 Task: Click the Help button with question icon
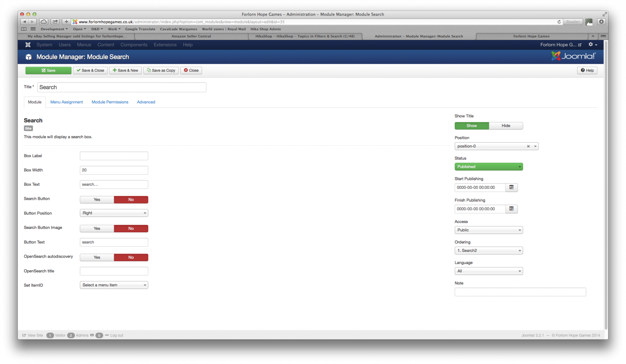[x=587, y=70]
